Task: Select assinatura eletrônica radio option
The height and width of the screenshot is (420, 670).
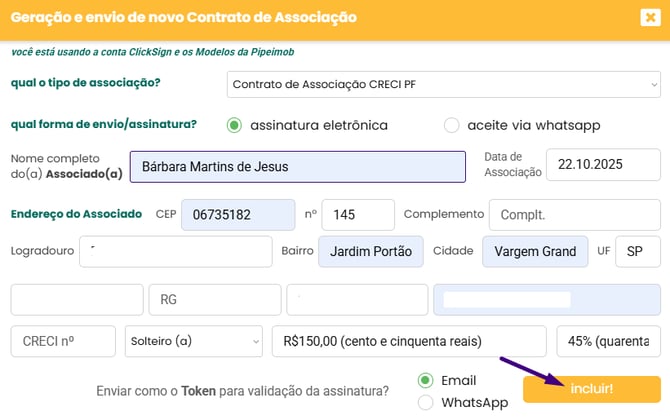Action: point(235,125)
